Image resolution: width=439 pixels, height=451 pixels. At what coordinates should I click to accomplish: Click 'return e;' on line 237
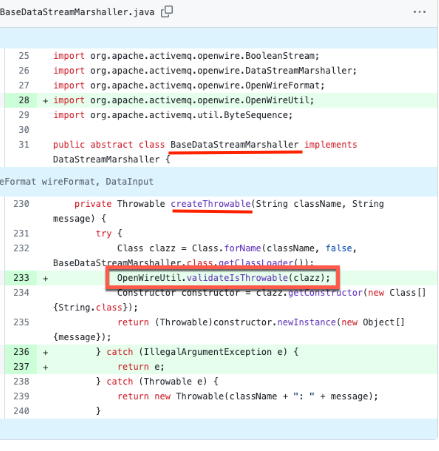(141, 367)
